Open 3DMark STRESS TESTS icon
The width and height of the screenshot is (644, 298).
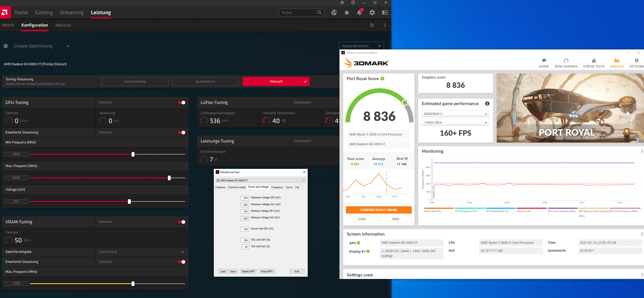coord(594,60)
